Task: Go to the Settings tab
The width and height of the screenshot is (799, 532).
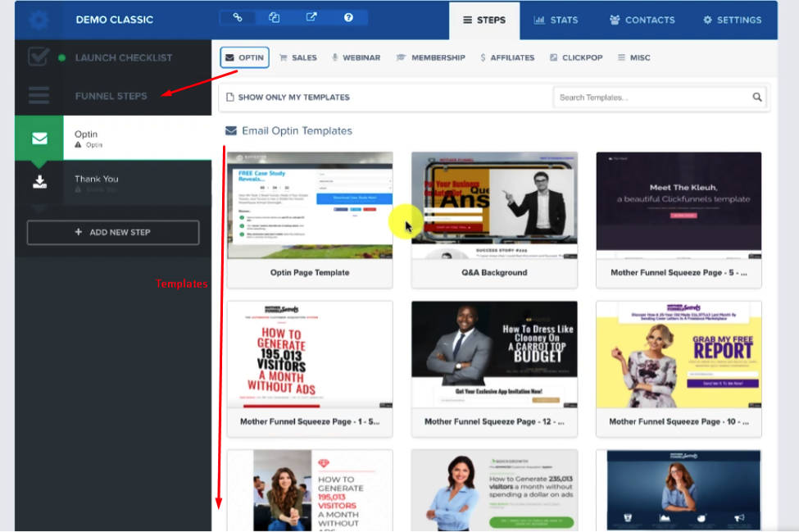Action: [733, 20]
